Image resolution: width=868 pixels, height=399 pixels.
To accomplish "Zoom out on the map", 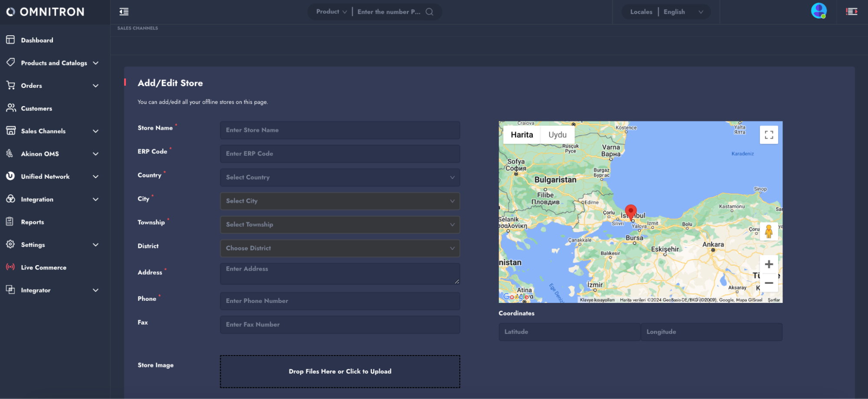I will (x=769, y=283).
